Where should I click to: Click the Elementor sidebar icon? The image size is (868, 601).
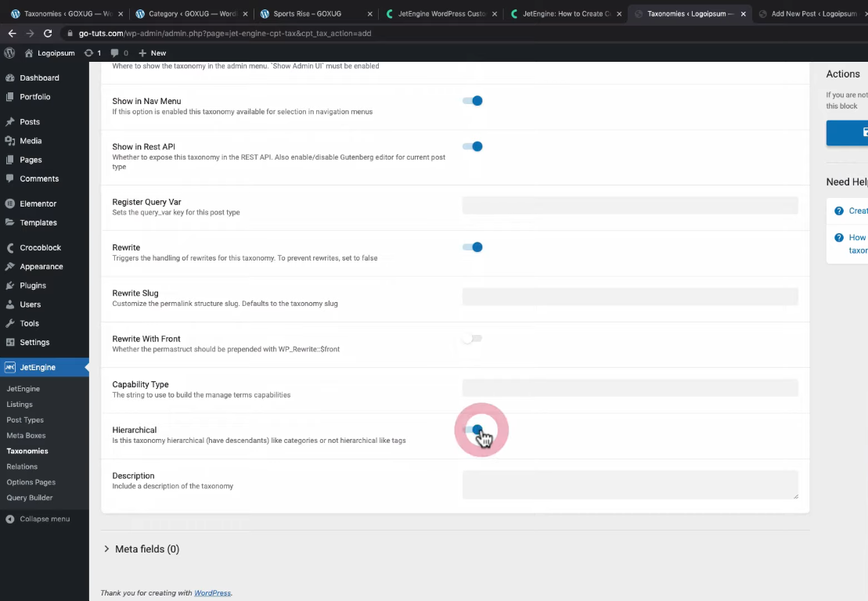point(10,203)
